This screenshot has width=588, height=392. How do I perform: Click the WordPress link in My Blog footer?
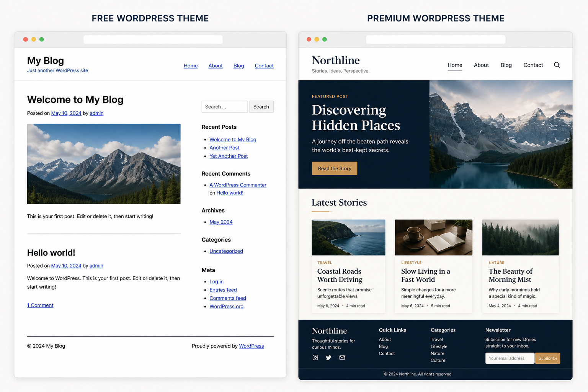(x=252, y=346)
